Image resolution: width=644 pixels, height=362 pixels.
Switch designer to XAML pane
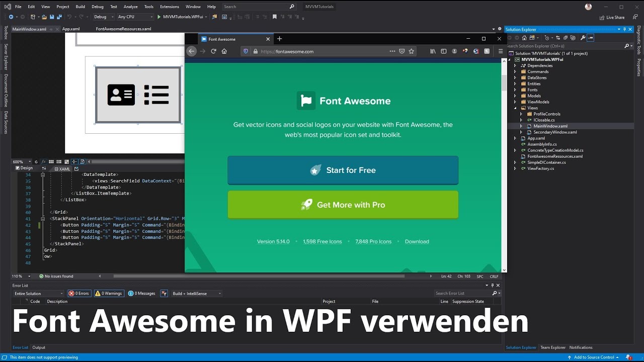point(62,169)
